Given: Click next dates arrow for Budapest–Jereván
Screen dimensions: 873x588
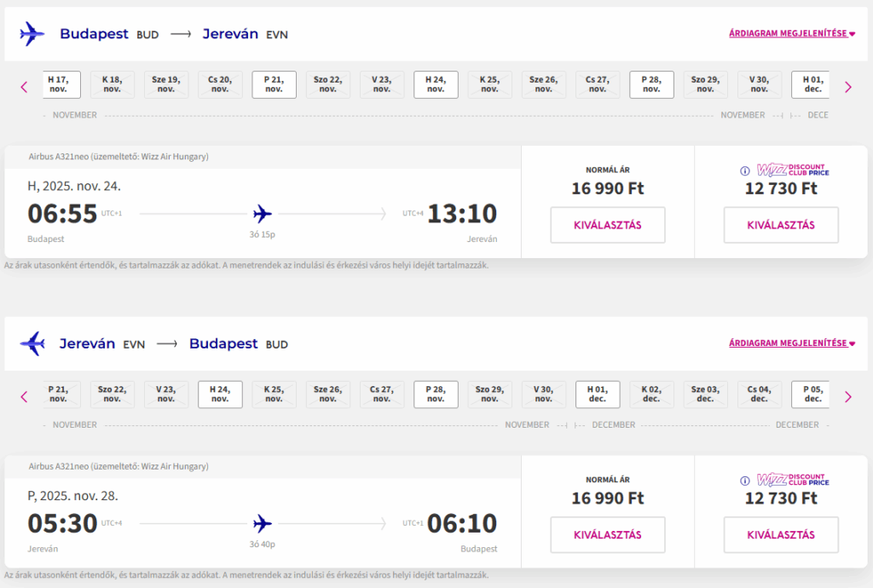Looking at the screenshot, I should click(848, 87).
